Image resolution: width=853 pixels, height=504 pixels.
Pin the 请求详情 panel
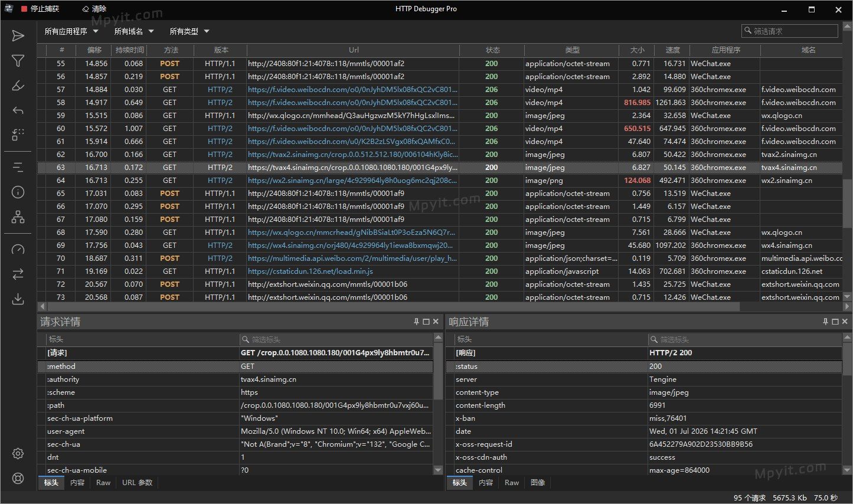(416, 322)
